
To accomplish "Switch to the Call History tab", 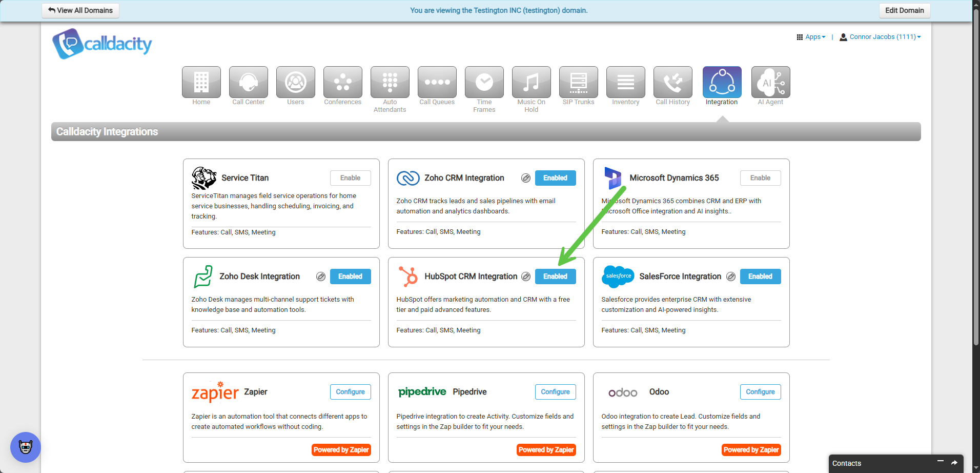I will [x=672, y=82].
